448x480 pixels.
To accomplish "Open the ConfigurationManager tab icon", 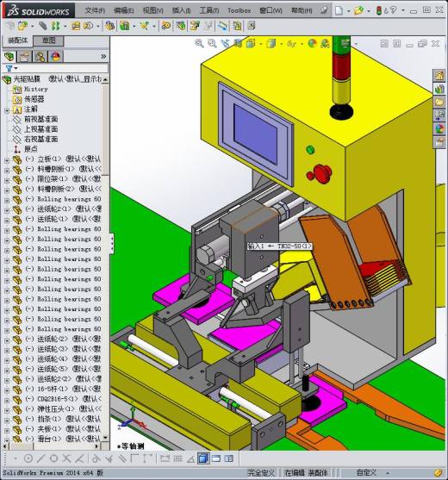I will [40, 57].
